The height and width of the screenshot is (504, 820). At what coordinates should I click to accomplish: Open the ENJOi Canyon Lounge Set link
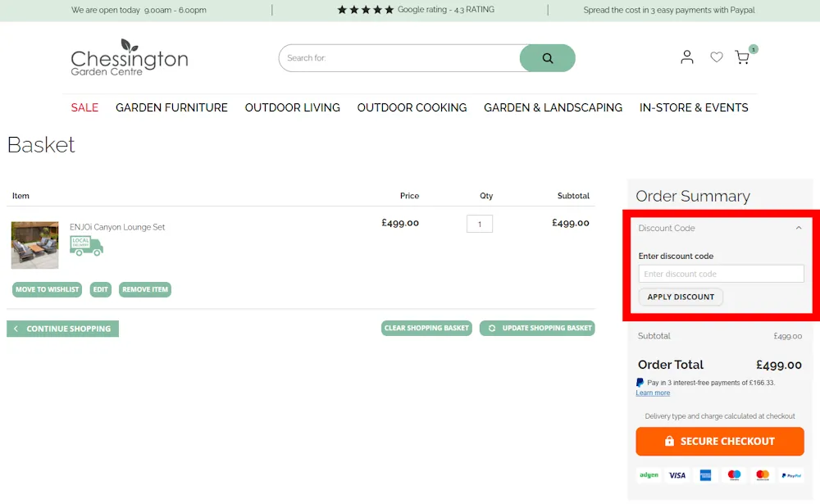tap(117, 227)
